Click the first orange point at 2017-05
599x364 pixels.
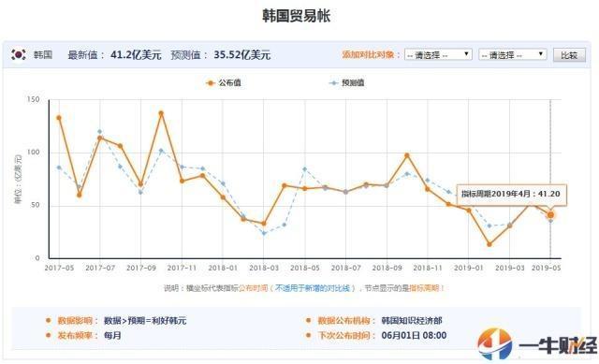coord(59,118)
